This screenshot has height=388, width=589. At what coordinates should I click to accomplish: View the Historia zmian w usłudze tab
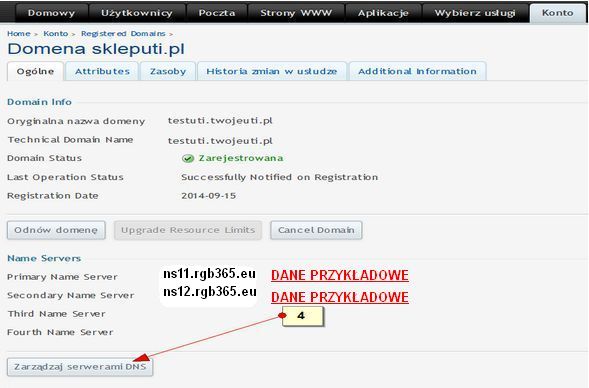click(x=272, y=71)
